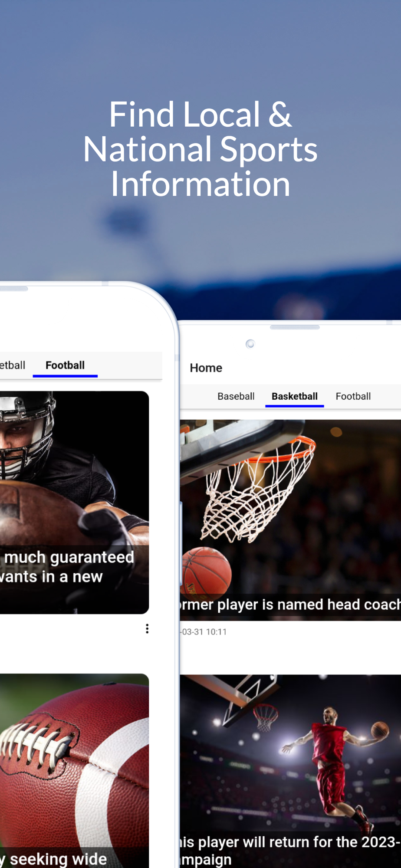Switch to the Baseball tab

coord(236,396)
